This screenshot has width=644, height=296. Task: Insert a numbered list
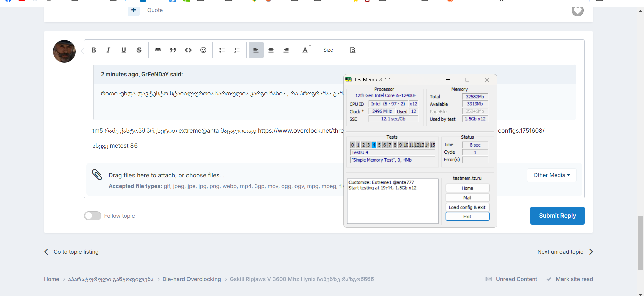[x=237, y=50]
